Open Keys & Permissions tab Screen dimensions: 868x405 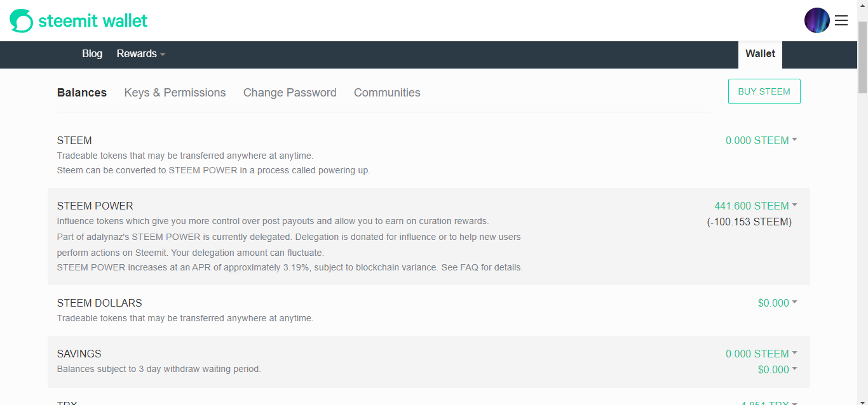[175, 93]
